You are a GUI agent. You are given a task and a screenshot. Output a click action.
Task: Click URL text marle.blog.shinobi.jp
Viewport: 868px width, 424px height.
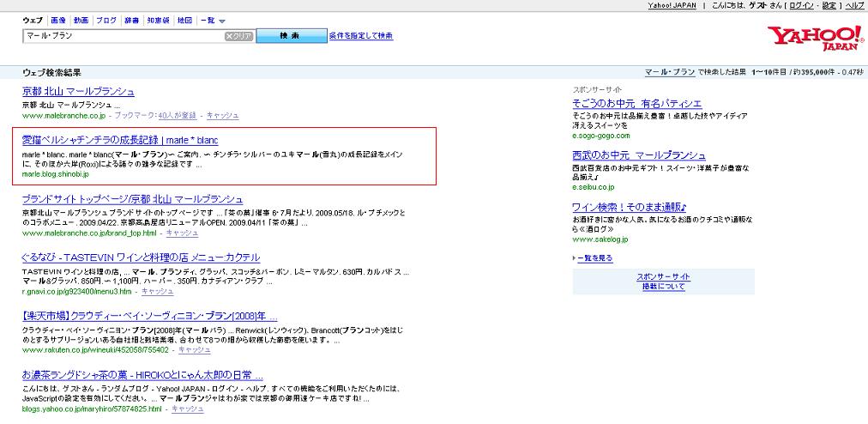tap(56, 174)
